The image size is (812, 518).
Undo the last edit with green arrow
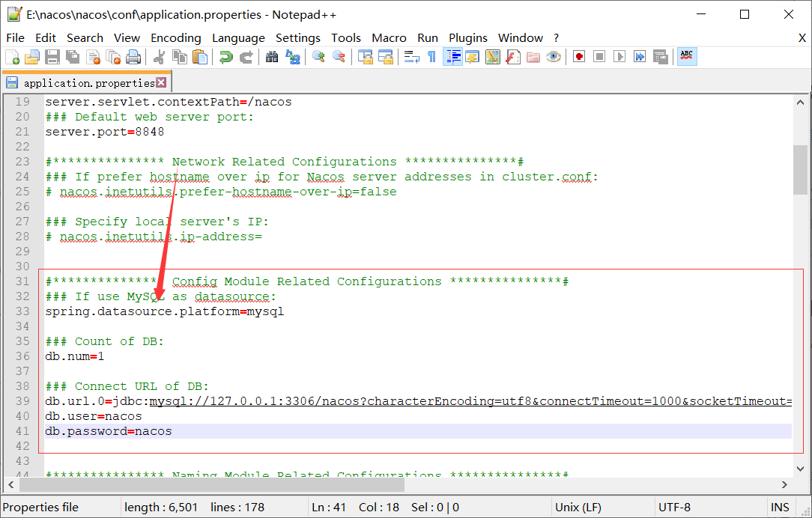(x=225, y=56)
